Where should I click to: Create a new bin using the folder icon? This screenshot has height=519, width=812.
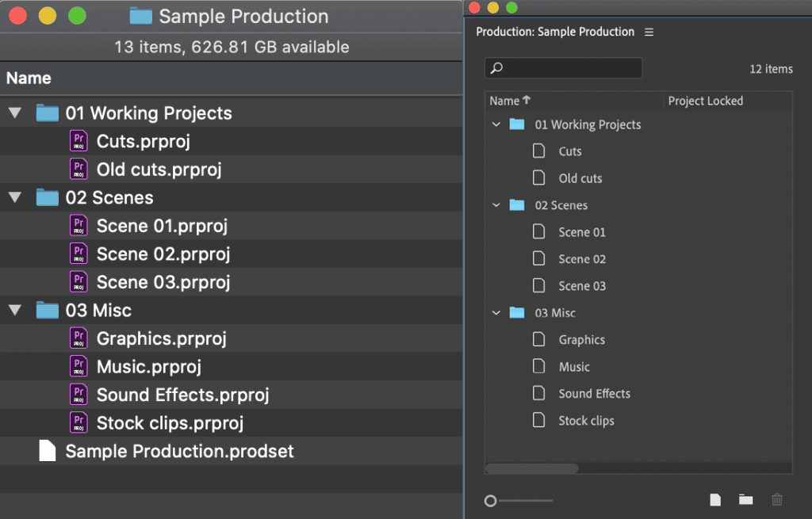tap(745, 499)
